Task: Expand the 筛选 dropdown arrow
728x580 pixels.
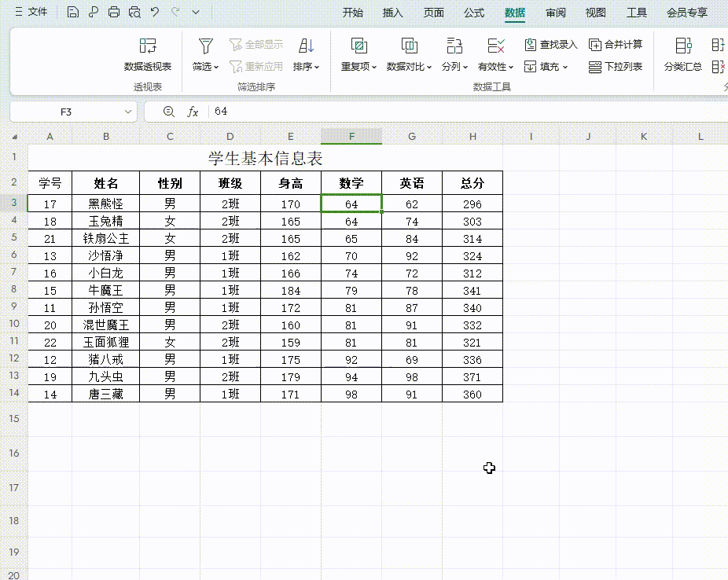Action: tap(216, 68)
